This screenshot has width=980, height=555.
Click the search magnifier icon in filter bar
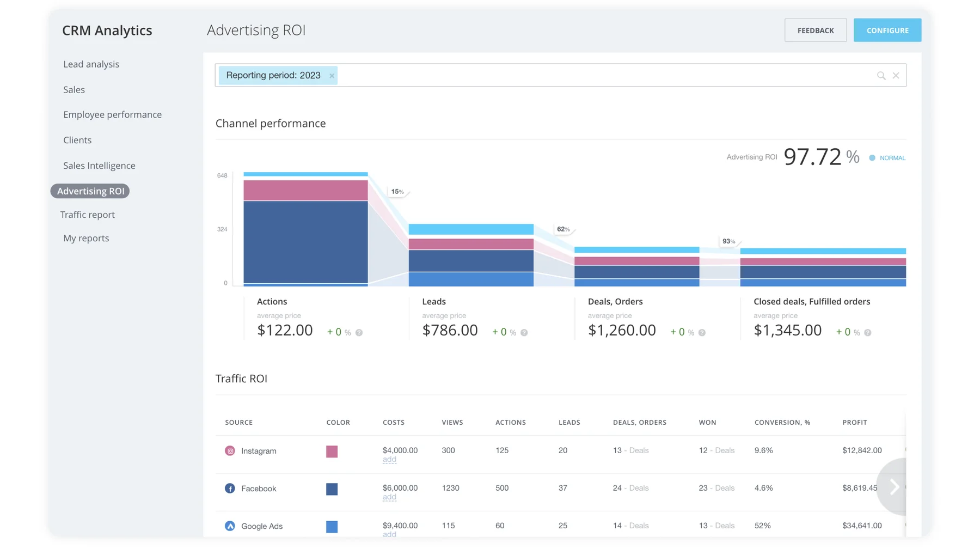tap(881, 76)
